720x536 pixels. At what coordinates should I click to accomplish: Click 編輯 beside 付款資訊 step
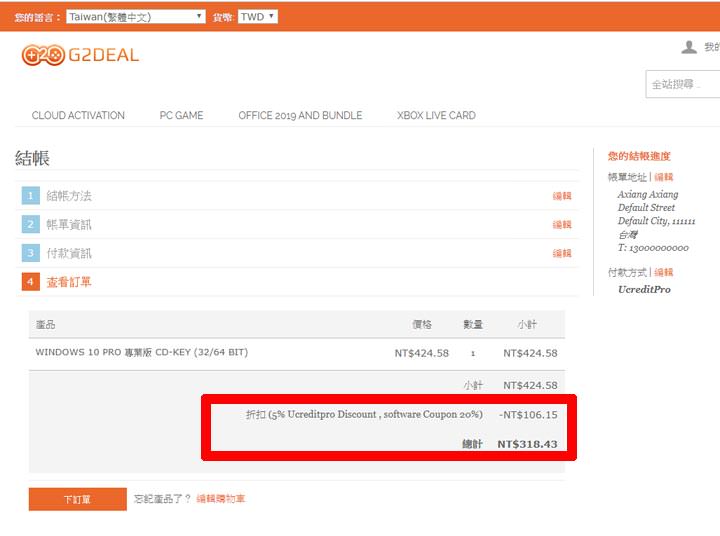click(x=562, y=254)
